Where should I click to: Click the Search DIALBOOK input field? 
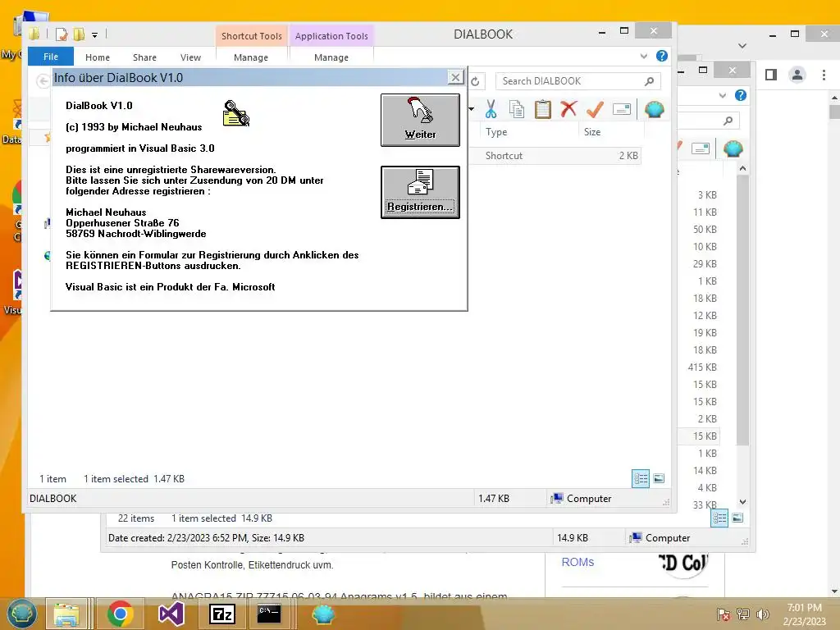click(577, 81)
